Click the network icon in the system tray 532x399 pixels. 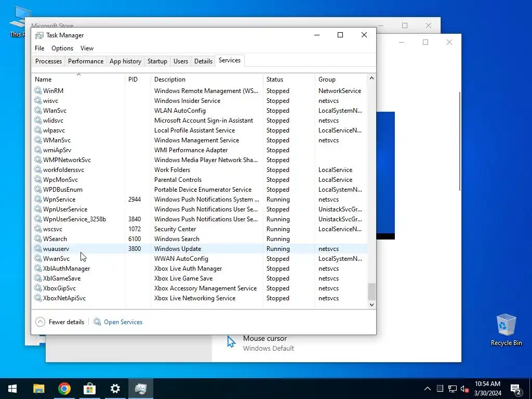click(453, 389)
